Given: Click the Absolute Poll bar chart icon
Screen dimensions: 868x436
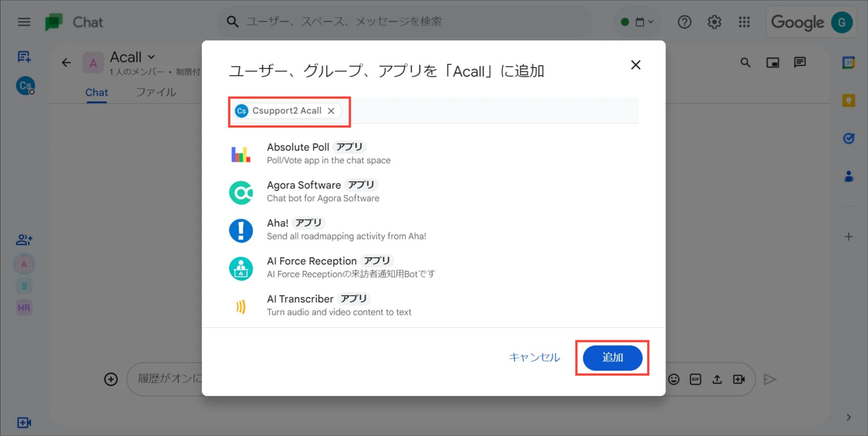Looking at the screenshot, I should tap(241, 154).
